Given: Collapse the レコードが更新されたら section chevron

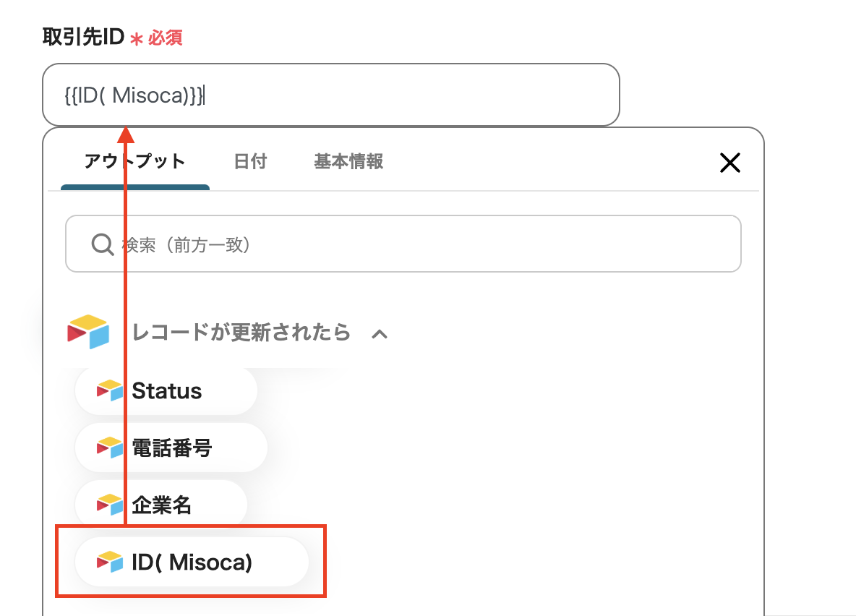Looking at the screenshot, I should coord(380,333).
